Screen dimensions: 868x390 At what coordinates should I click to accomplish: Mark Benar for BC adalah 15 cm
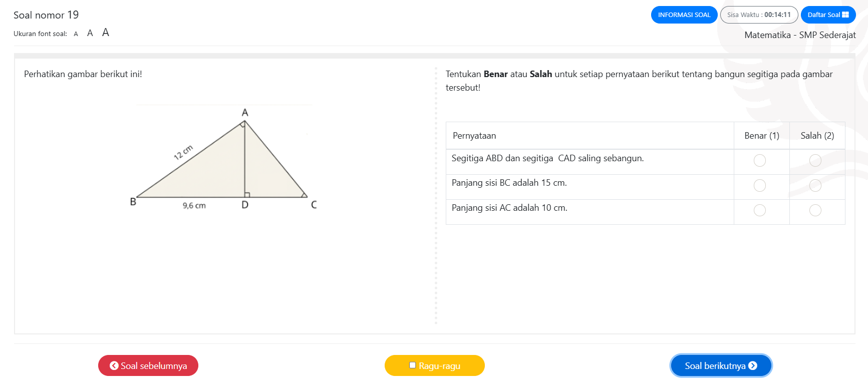pos(759,186)
